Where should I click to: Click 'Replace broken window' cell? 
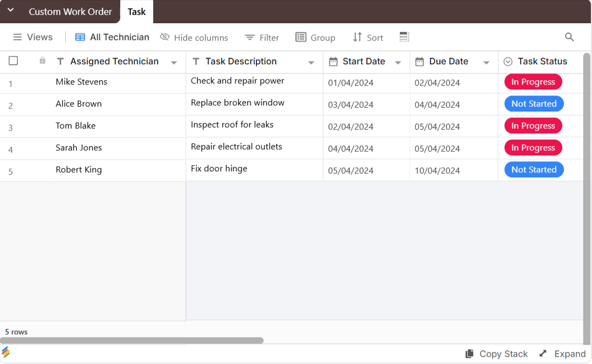coord(254,105)
